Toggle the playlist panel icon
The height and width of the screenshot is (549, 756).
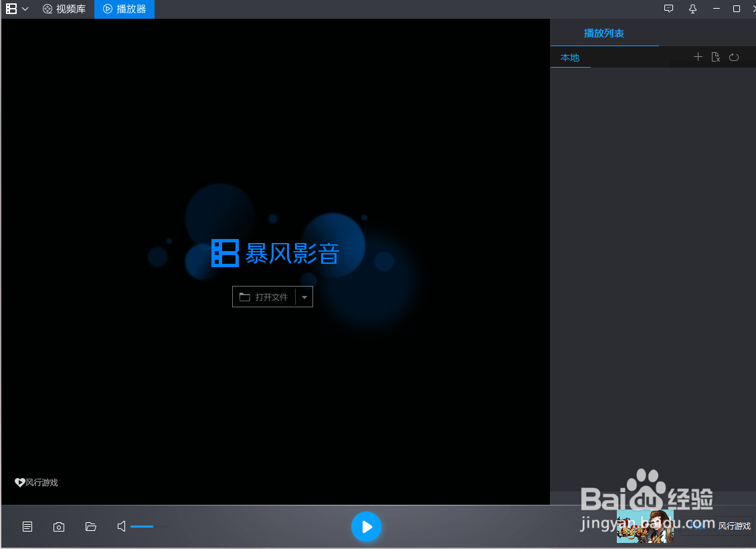coord(27,526)
